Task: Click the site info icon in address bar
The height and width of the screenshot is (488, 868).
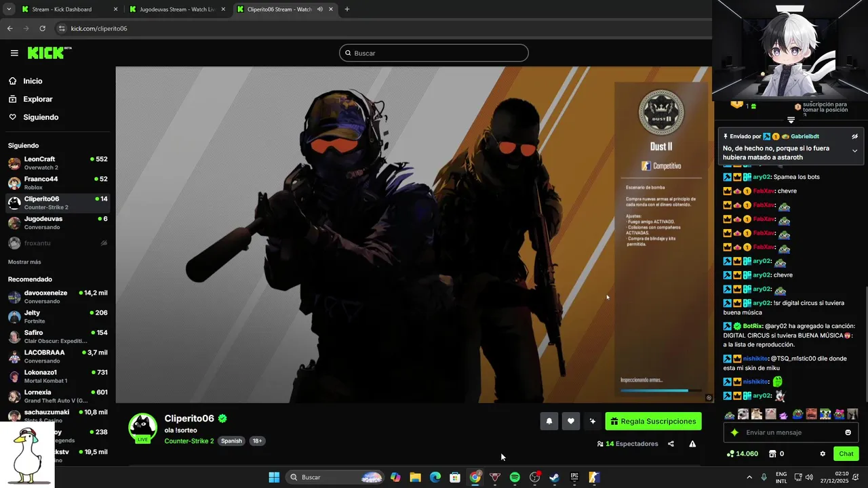Action: 62,28
